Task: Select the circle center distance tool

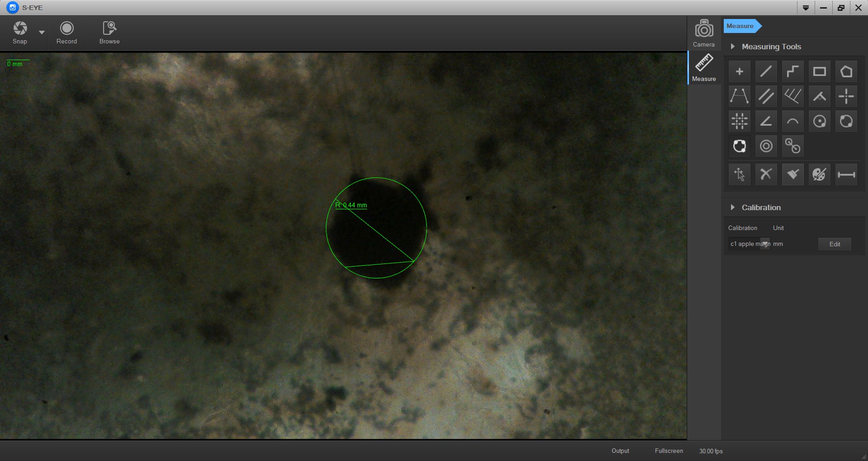Action: [793, 146]
